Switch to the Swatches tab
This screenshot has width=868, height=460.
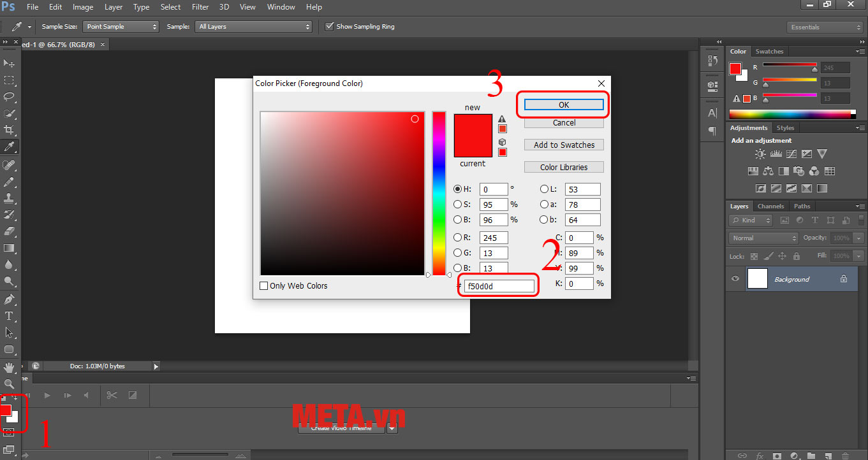(769, 52)
